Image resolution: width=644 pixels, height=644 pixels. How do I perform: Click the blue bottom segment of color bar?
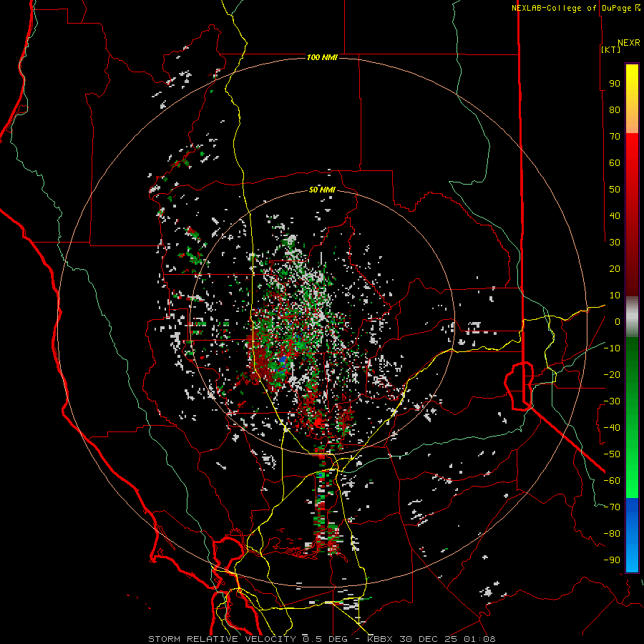(x=632, y=535)
